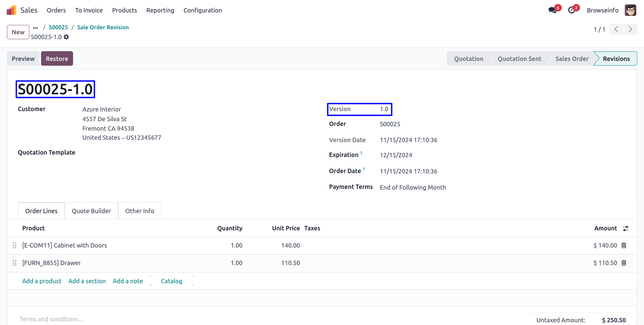Screen dimensions: 644x325
Task: Go to next record arrow
Action: (630, 29)
